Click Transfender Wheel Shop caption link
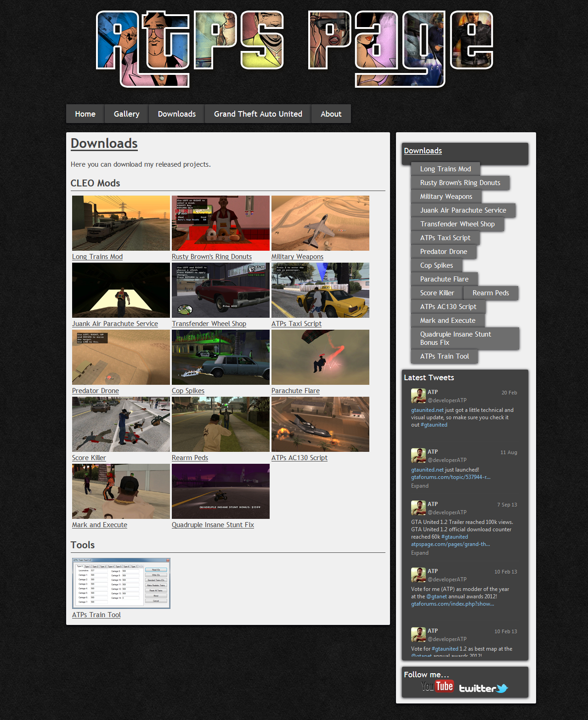 pos(209,324)
